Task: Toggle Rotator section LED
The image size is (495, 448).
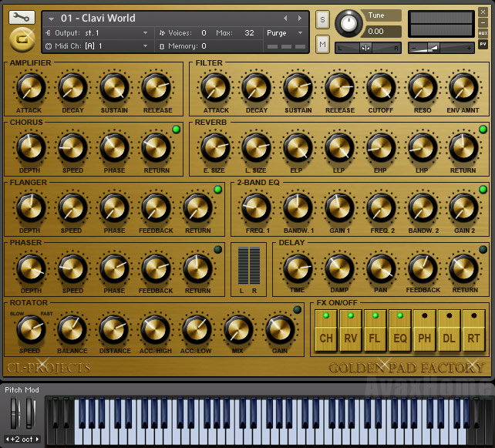Action: [297, 309]
